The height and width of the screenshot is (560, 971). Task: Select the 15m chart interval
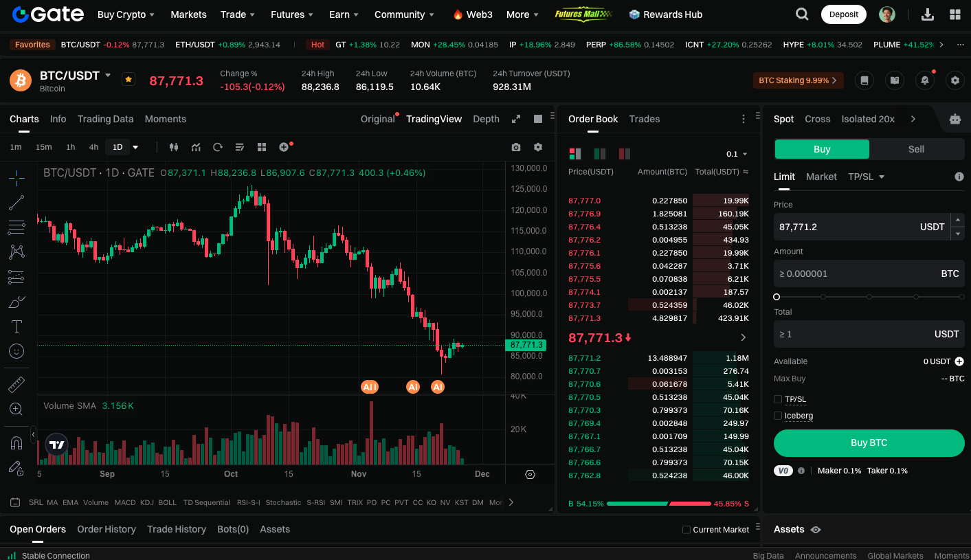pos(43,147)
